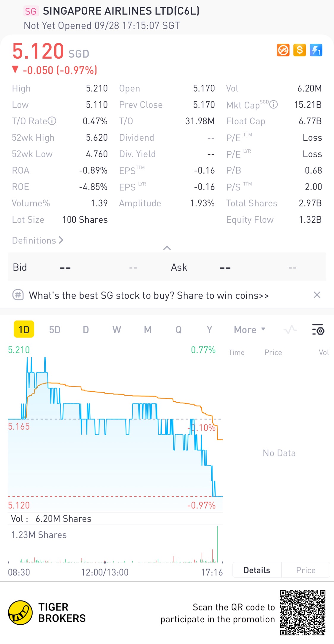Screen dimensions: 334x644
Task: Select the 1D chart tab
Action: (x=24, y=329)
